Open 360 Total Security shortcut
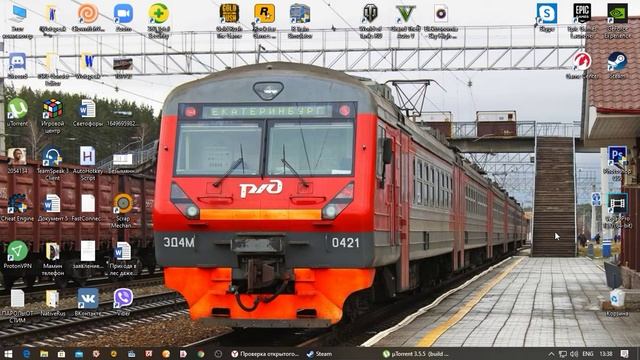The width and height of the screenshot is (640, 360). pos(158,14)
